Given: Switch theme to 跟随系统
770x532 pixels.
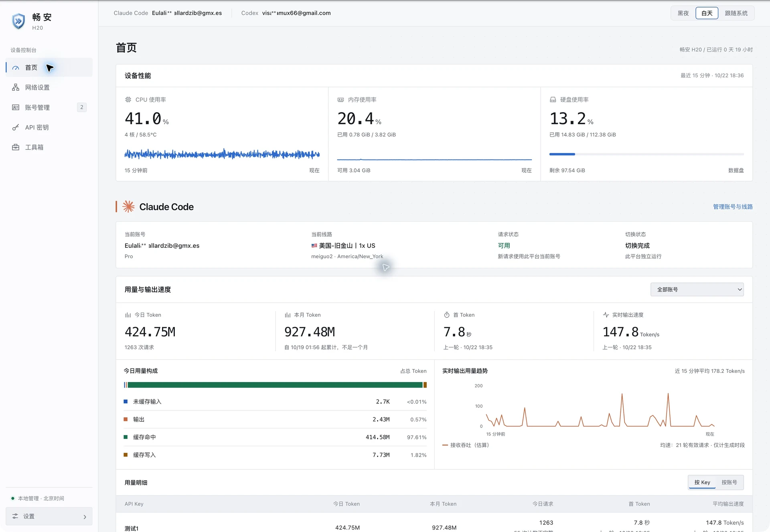Looking at the screenshot, I should (x=736, y=13).
